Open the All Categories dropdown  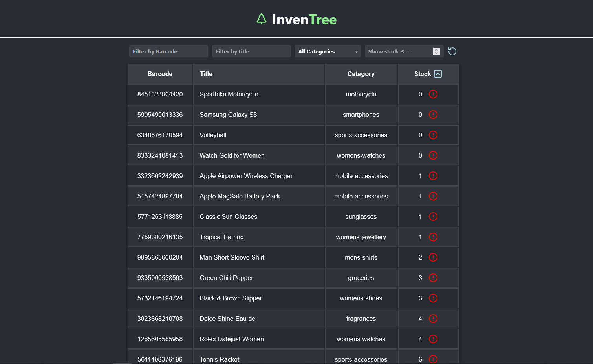[328, 51]
